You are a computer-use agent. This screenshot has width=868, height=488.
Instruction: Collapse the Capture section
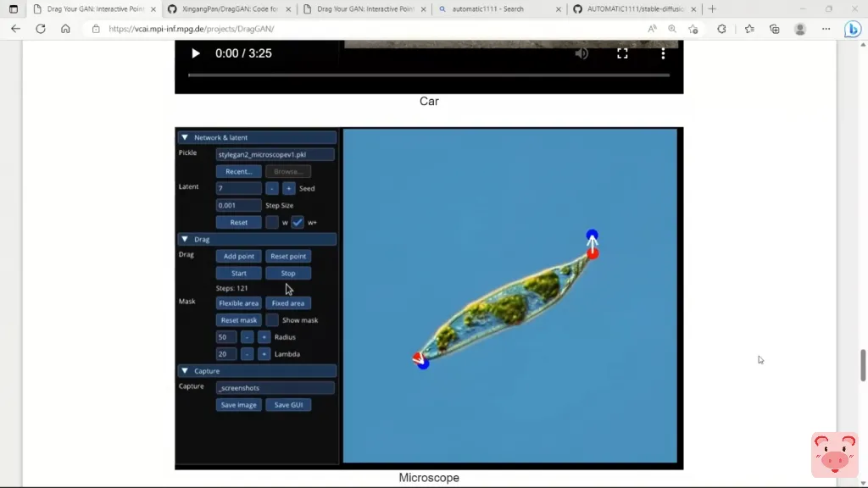(185, 371)
